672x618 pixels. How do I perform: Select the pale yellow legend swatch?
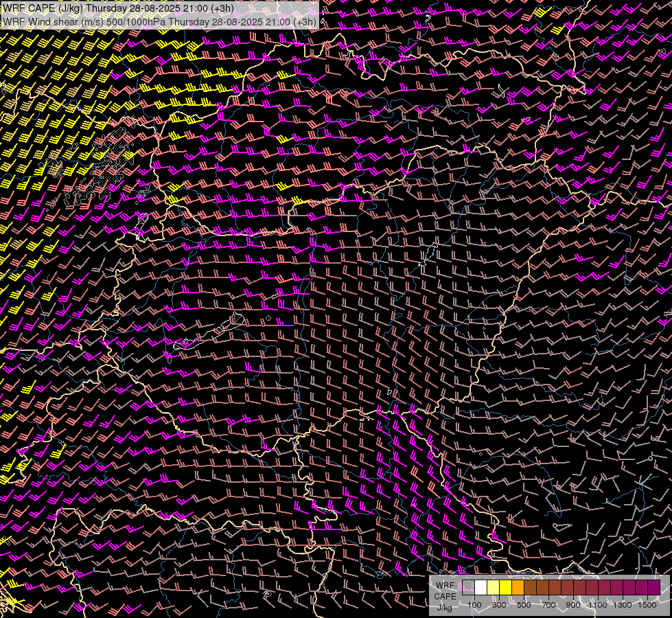click(x=494, y=588)
